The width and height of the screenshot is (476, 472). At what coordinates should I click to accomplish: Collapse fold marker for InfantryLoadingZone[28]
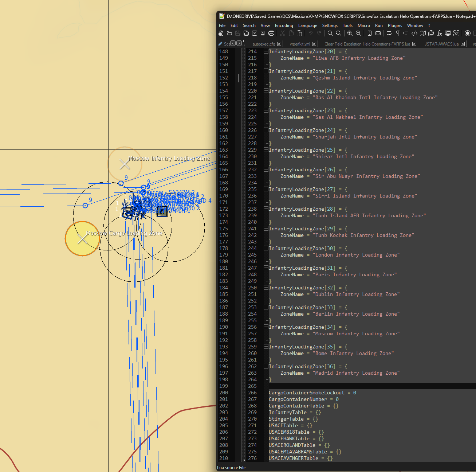point(266,209)
